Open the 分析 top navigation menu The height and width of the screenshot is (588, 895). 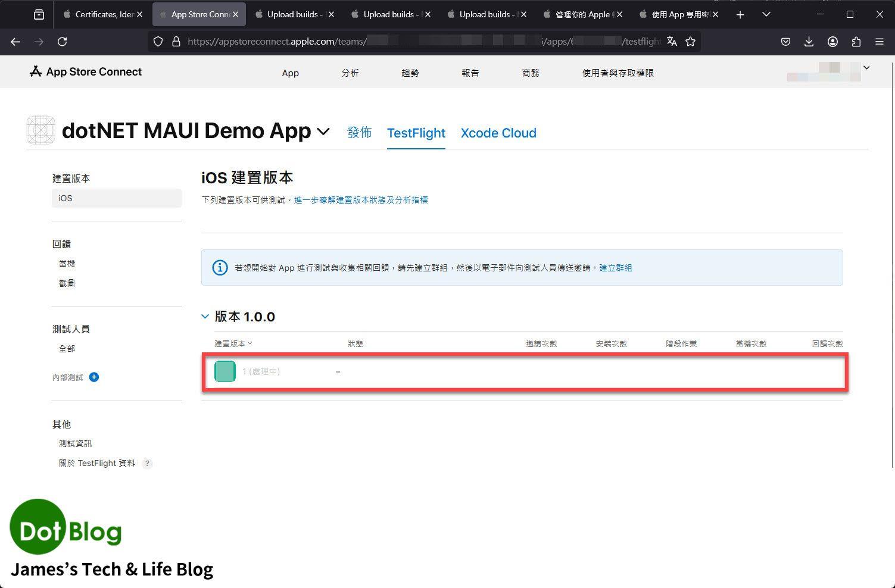pos(350,73)
